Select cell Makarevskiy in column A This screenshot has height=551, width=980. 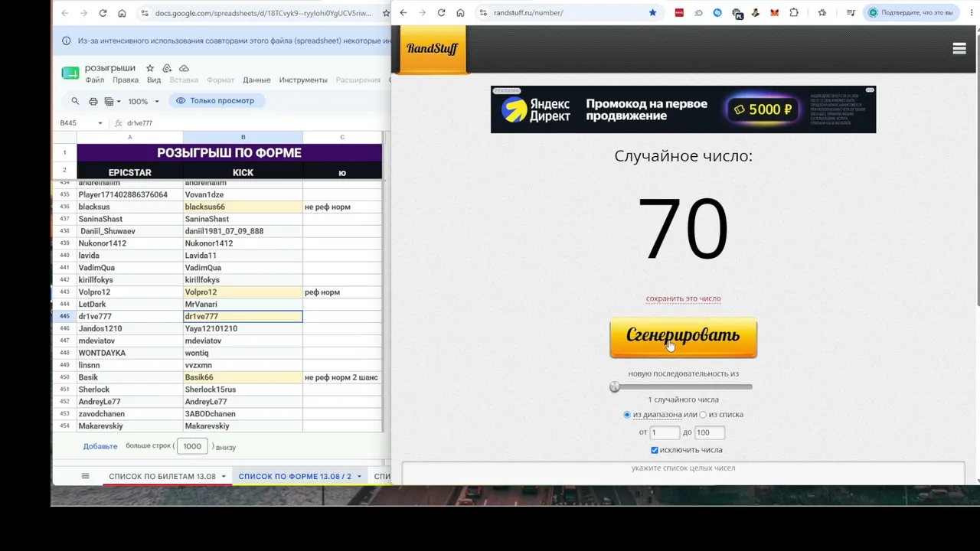[129, 426]
